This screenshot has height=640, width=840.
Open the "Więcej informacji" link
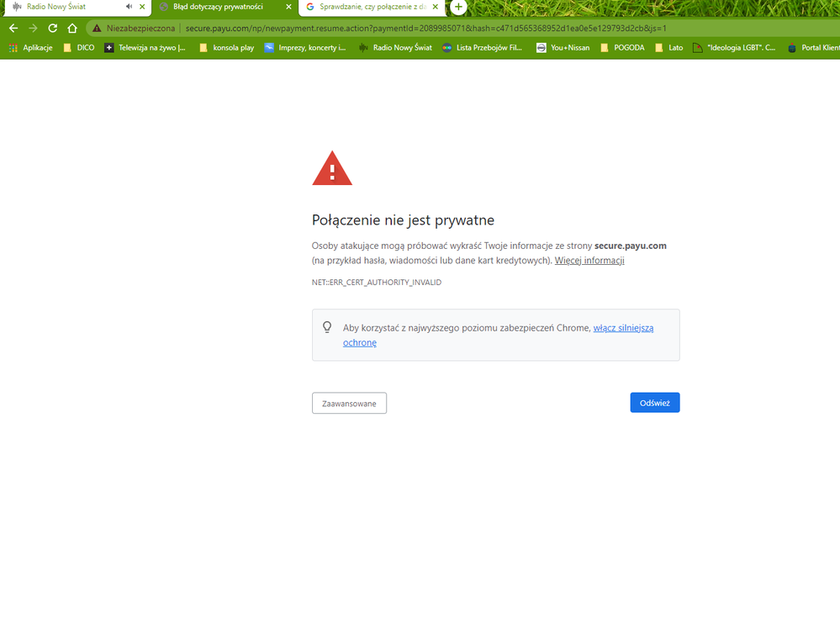[x=589, y=260]
